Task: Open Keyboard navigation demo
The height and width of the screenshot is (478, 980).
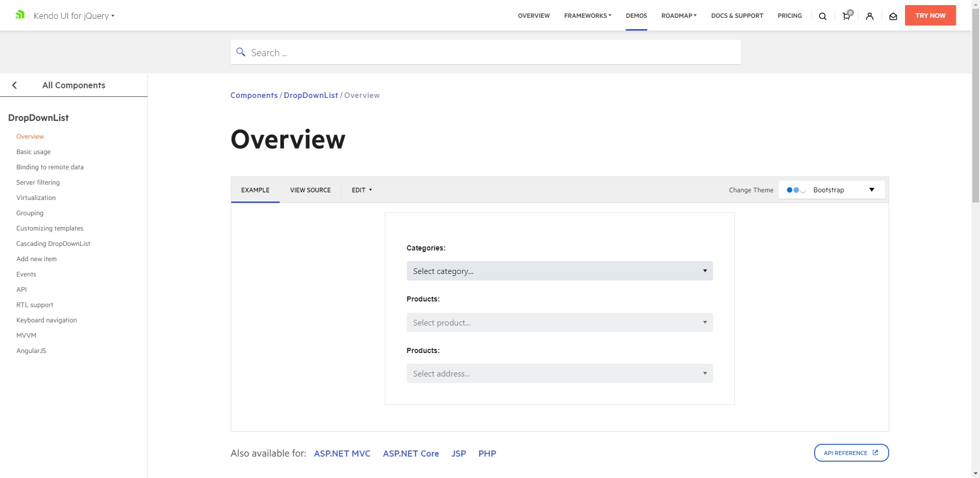Action: click(x=46, y=320)
